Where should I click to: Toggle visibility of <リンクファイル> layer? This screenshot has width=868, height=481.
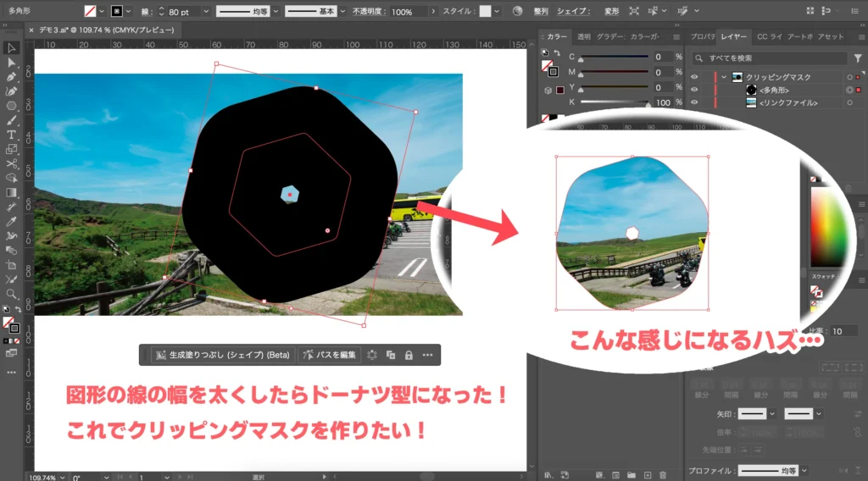695,102
